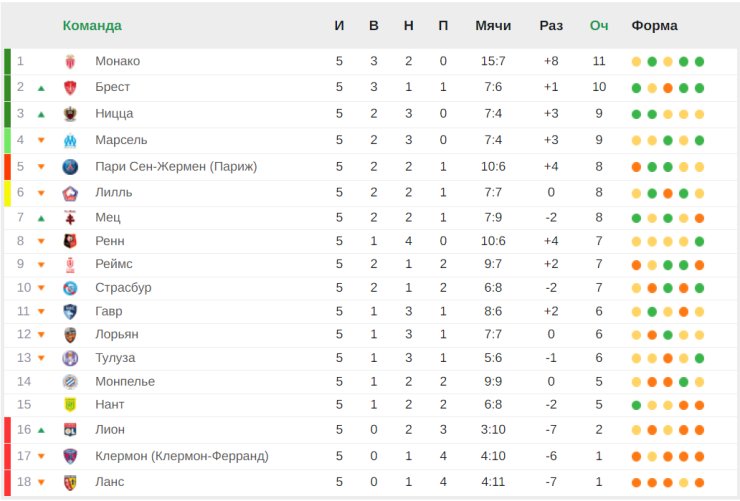Click the Rennes club logo
The height and width of the screenshot is (501, 740).
pyautogui.click(x=70, y=241)
